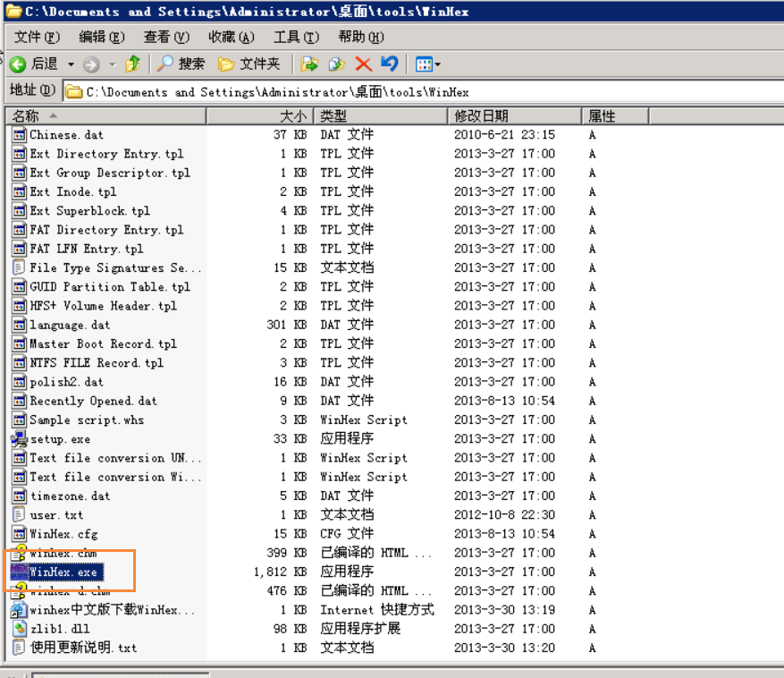Click the folder icon in address bar

(x=74, y=92)
